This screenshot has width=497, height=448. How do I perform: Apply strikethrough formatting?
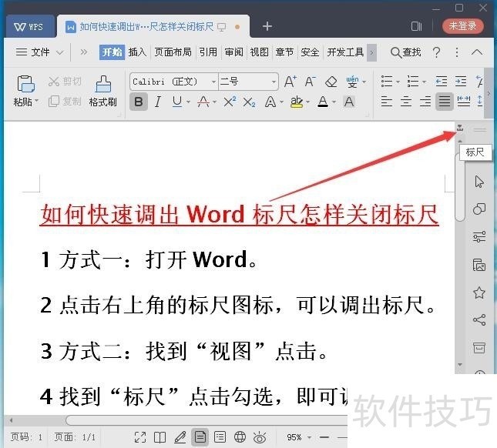(x=203, y=102)
